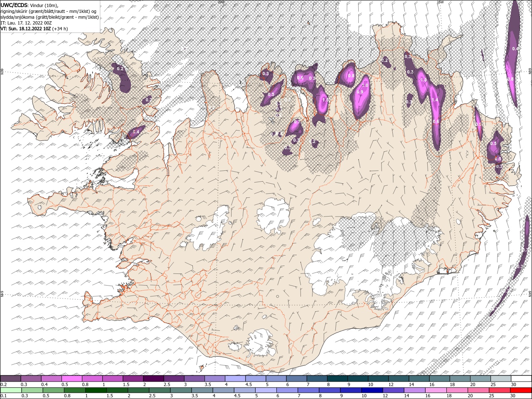Select dark teal upper legend swatch 8 to 9

(x=337, y=379)
